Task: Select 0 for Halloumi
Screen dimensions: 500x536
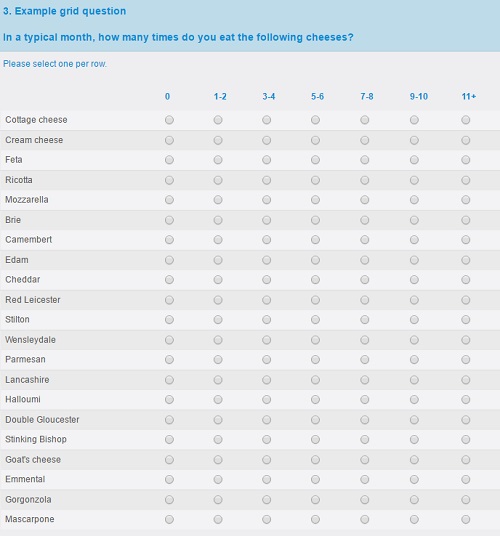Action: tap(169, 400)
